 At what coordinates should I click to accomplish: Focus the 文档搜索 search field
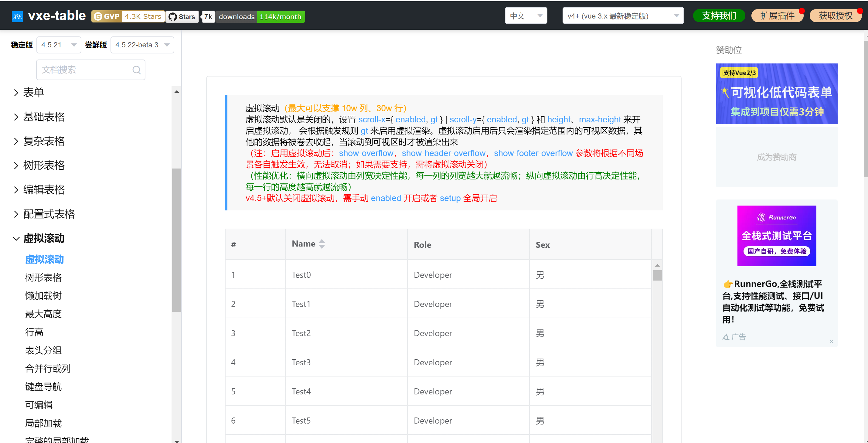pos(91,70)
